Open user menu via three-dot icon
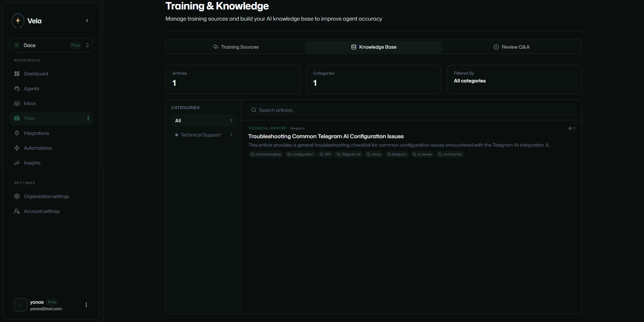 pyautogui.click(x=86, y=305)
